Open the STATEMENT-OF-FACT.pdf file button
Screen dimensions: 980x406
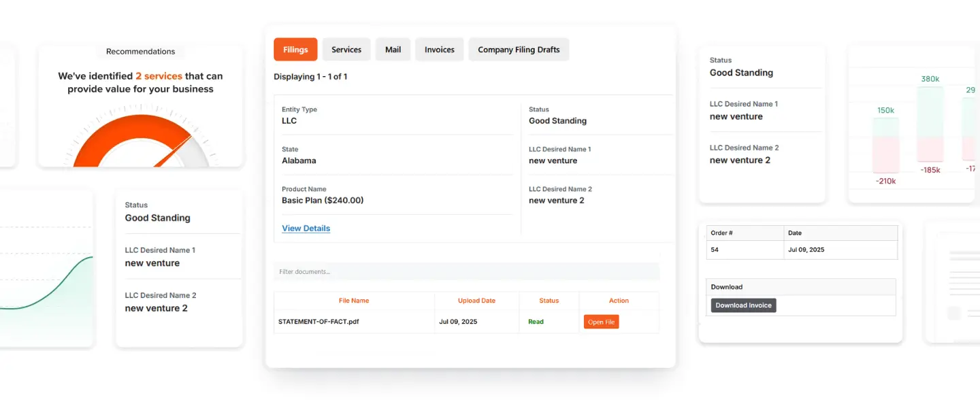point(601,322)
